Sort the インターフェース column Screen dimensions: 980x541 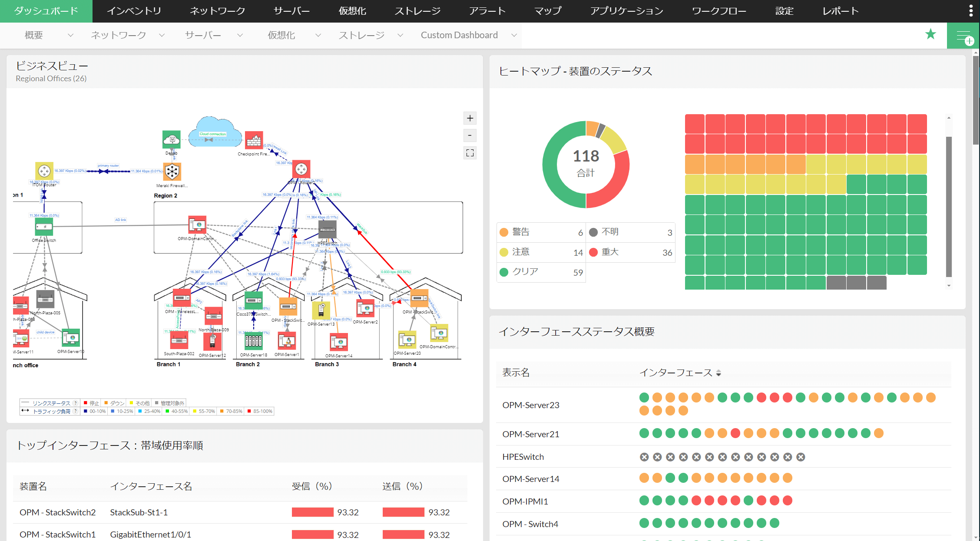pos(719,373)
